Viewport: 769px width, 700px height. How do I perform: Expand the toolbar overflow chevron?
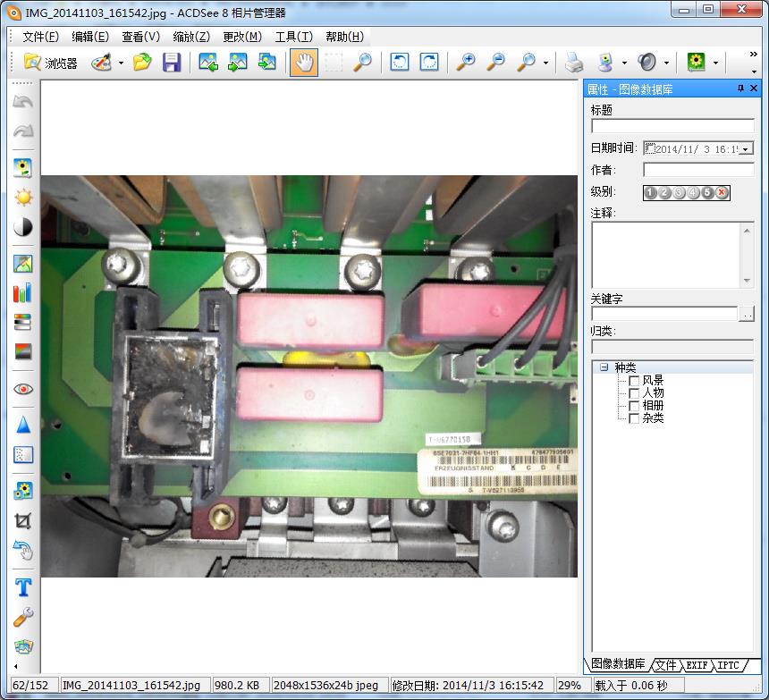coord(754,54)
